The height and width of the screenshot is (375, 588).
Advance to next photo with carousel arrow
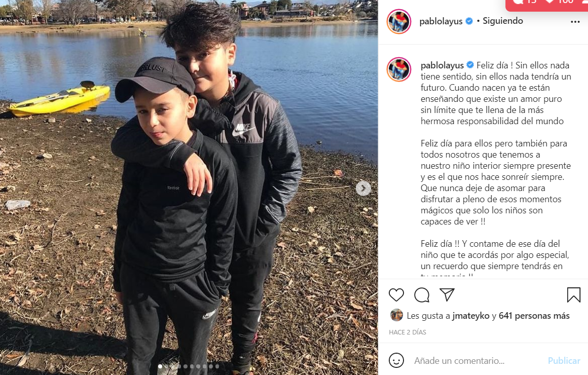click(x=363, y=188)
